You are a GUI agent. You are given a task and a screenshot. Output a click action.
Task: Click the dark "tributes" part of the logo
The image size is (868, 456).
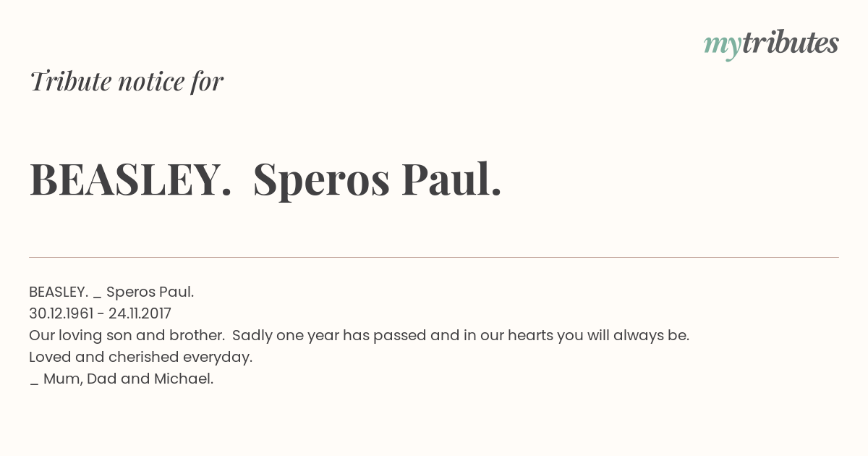tap(790, 43)
